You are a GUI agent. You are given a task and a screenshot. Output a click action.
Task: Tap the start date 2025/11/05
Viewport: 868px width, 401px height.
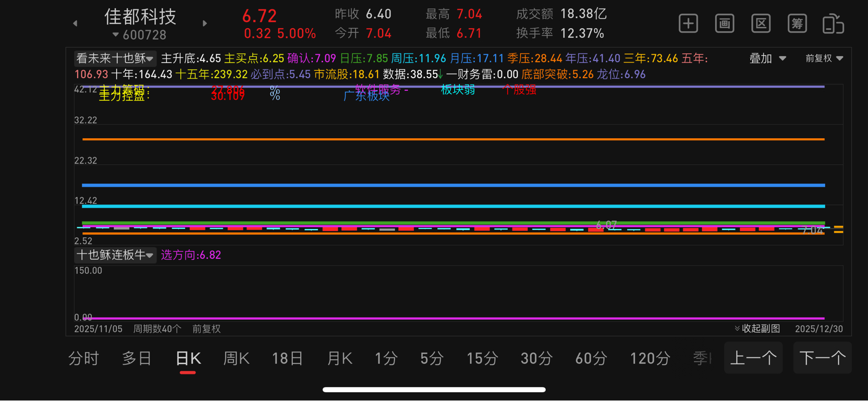point(99,329)
